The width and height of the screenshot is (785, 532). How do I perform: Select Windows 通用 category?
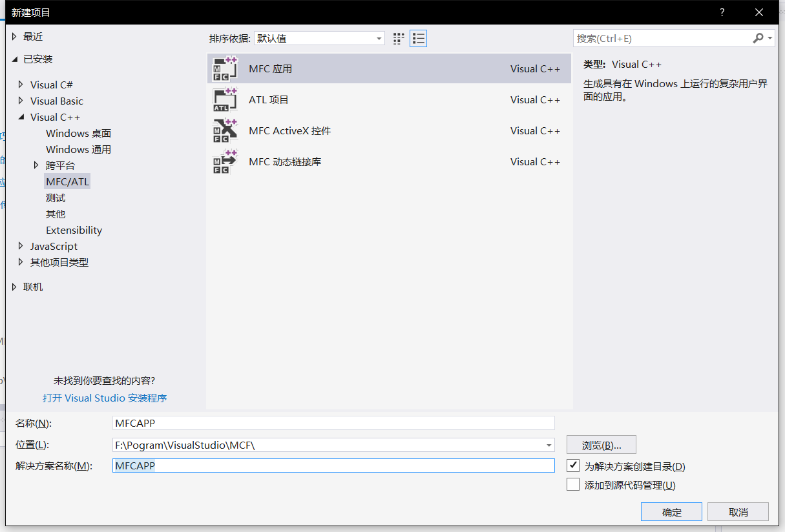pyautogui.click(x=78, y=149)
